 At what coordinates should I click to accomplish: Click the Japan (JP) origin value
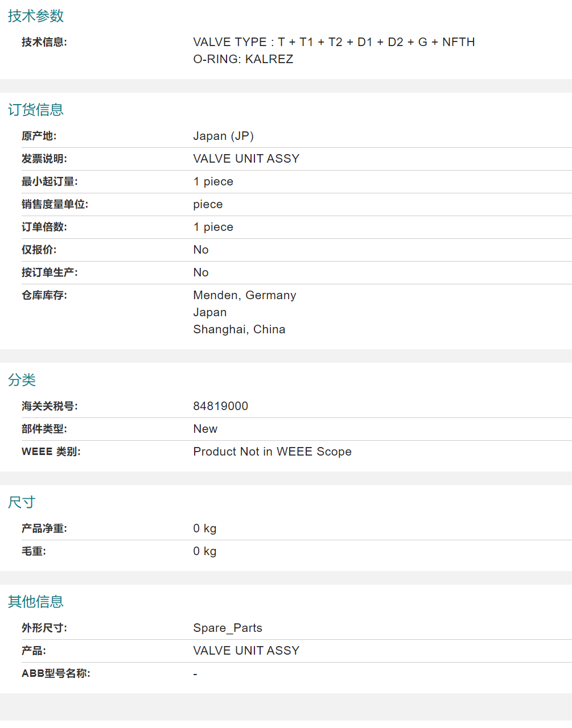click(223, 136)
